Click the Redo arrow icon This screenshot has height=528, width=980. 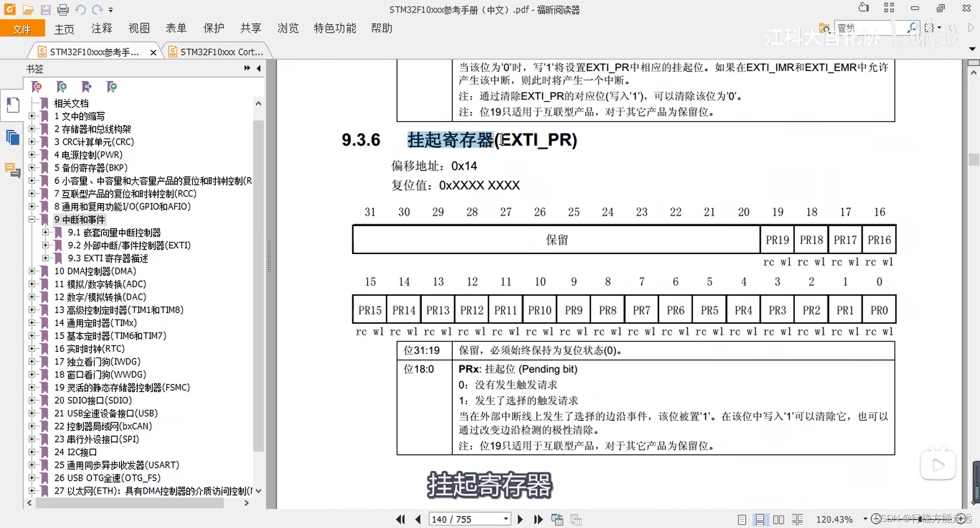[x=97, y=9]
